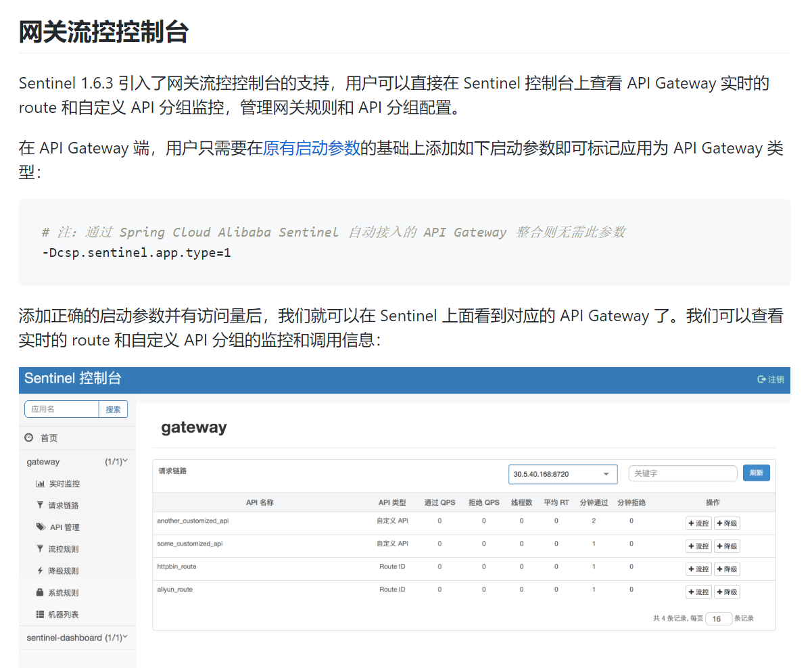
Task: Select the 机器列表 list icon
Action: point(39,614)
